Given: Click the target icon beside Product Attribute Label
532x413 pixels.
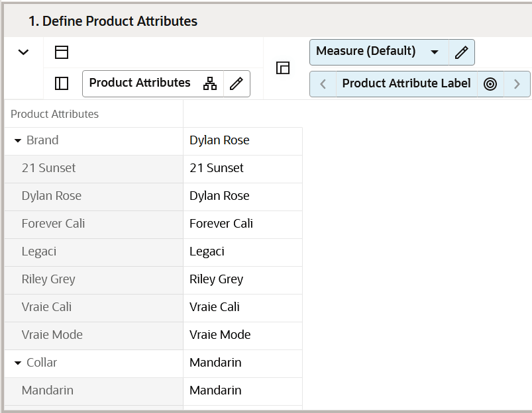Looking at the screenshot, I should point(490,83).
